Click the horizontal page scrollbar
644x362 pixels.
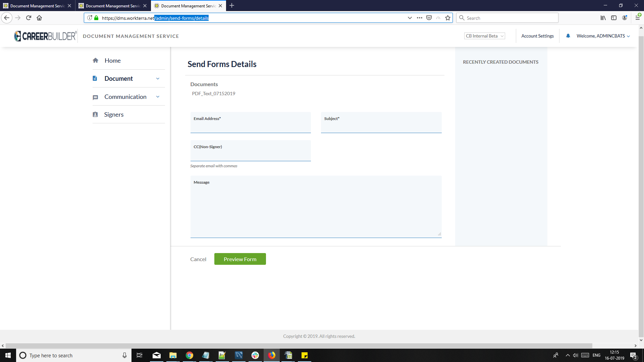299,346
